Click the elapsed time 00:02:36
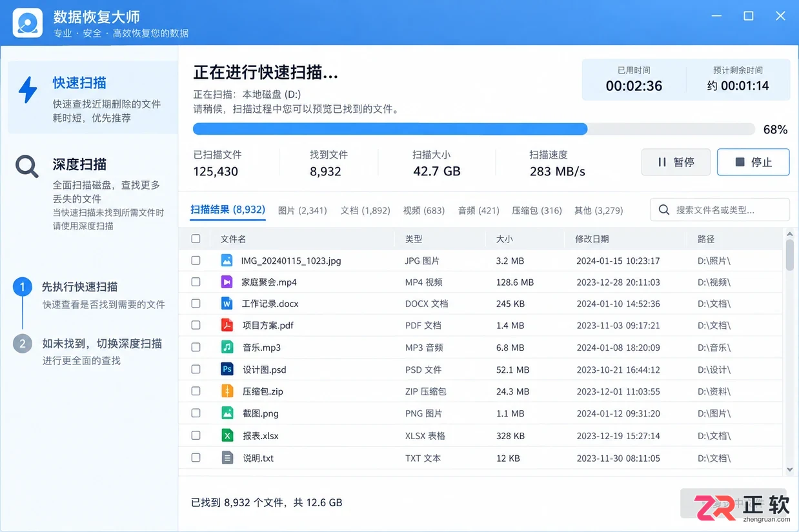This screenshot has width=799, height=532. (634, 86)
